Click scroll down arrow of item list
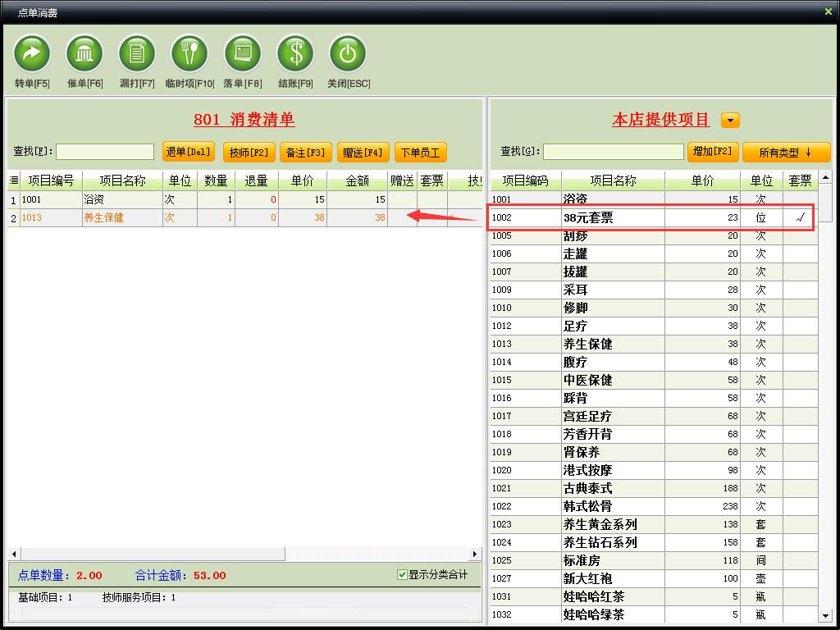Viewport: 840px width, 630px height. tap(825, 616)
